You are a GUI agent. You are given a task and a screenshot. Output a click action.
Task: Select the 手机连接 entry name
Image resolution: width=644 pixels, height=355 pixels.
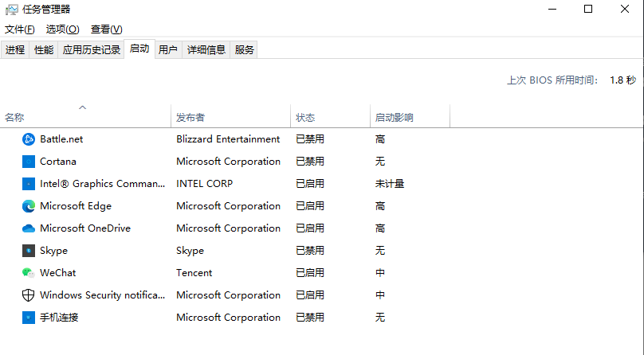59,318
